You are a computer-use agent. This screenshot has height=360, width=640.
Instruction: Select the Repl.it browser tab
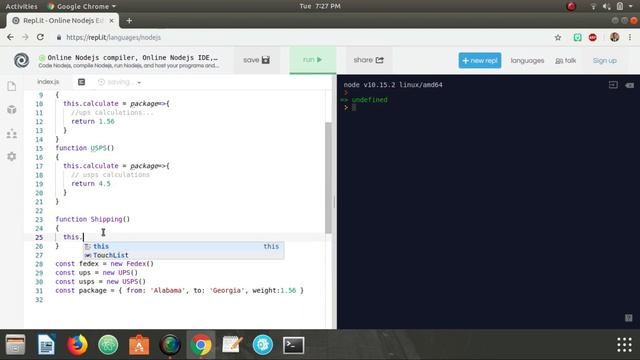tap(62, 20)
